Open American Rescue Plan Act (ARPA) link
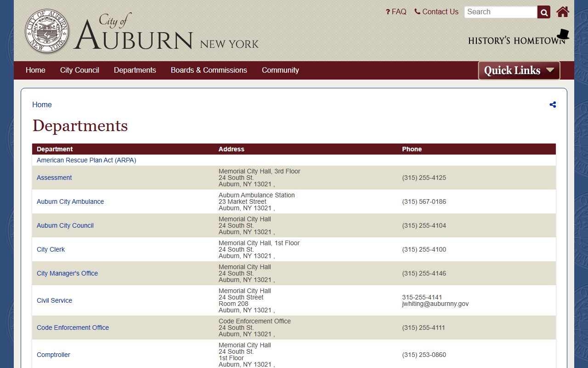This screenshot has width=588, height=368. click(86, 160)
